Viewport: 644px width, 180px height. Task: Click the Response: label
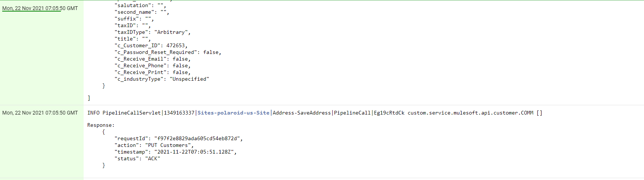point(101,125)
